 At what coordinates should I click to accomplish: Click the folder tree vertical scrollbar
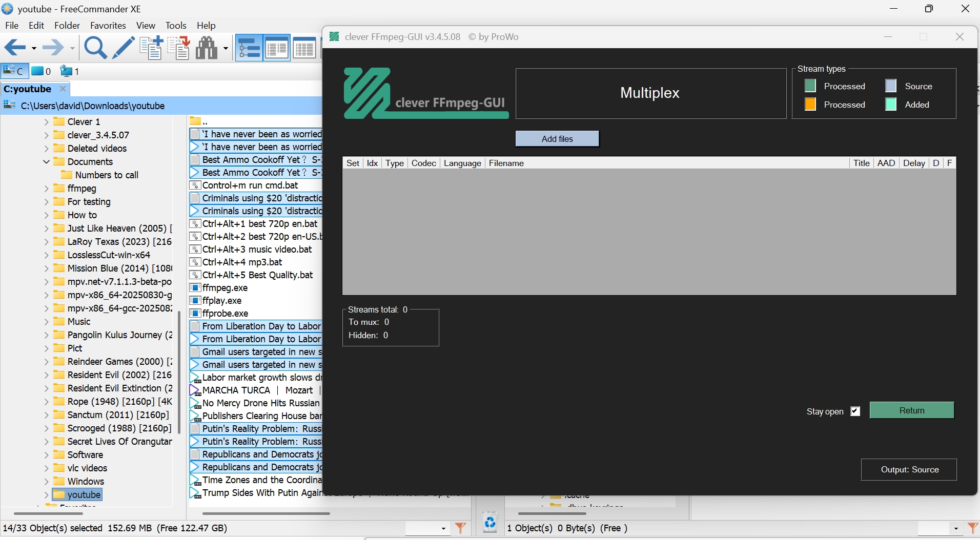click(179, 372)
